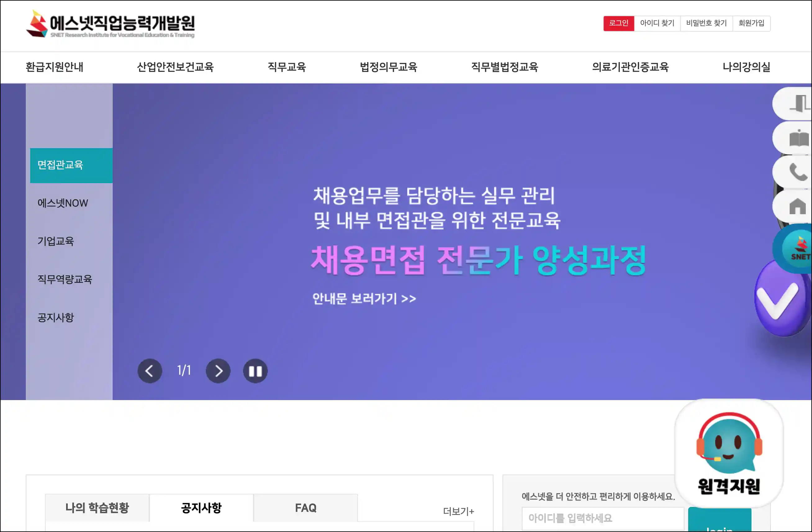
Task: Switch to the lower 공지사항 tab
Action: (201, 508)
